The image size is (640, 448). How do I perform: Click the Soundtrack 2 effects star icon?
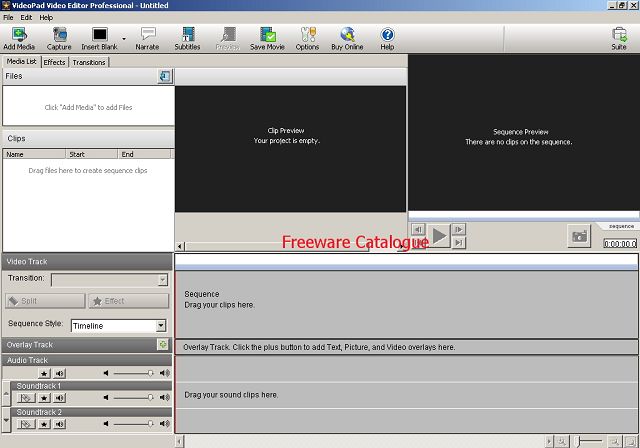(x=44, y=424)
